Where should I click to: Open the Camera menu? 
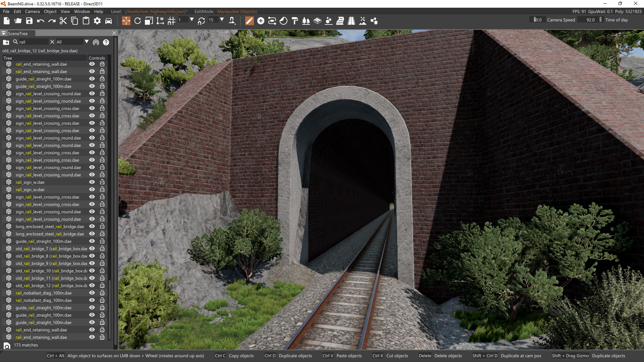32,11
